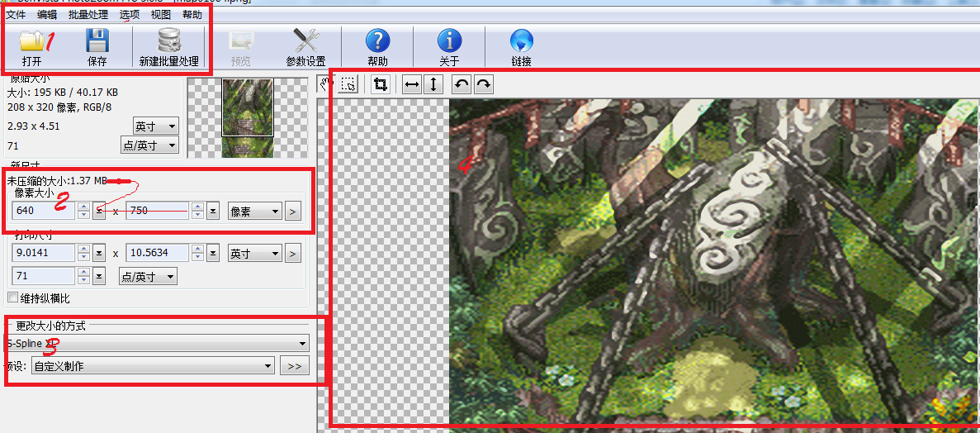Image resolution: width=980 pixels, height=433 pixels.
Task: Click > button beside print 英寸 dropdown
Action: (292, 254)
